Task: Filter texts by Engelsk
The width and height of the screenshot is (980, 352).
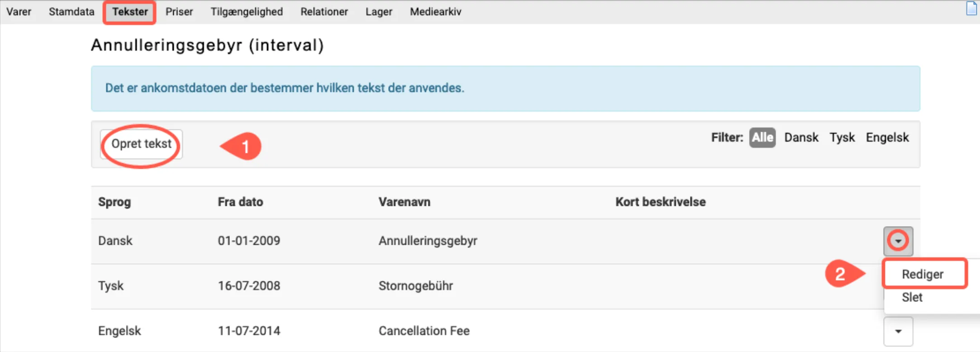Action: (887, 138)
